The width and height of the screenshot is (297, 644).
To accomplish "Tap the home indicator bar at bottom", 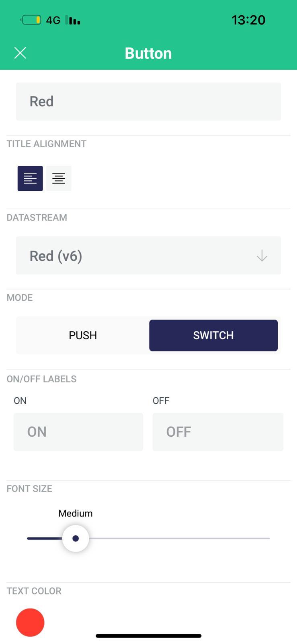I will 148,636.
